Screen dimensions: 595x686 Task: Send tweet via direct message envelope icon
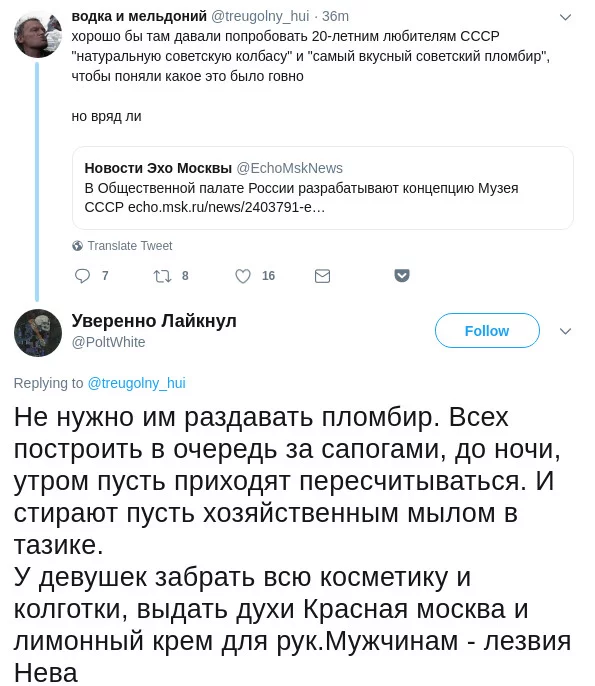tap(322, 276)
